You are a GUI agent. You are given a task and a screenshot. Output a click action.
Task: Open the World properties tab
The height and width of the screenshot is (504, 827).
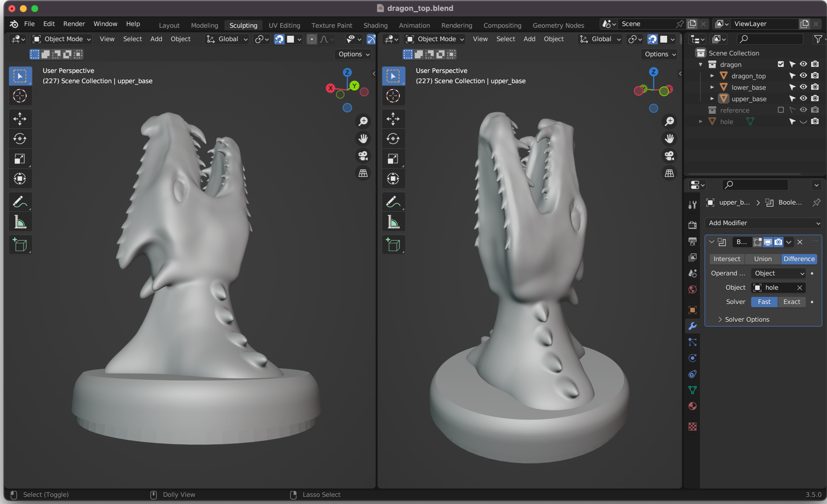pos(692,289)
